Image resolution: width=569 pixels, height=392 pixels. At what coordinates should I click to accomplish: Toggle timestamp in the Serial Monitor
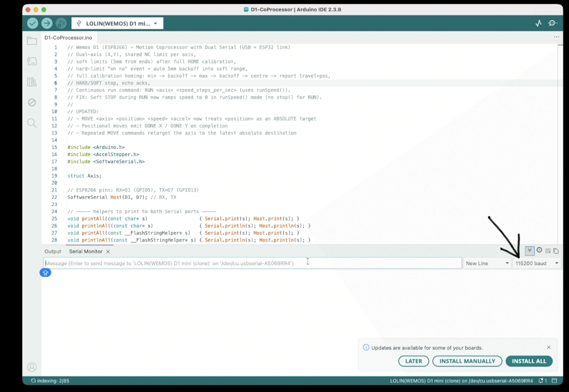pos(539,250)
